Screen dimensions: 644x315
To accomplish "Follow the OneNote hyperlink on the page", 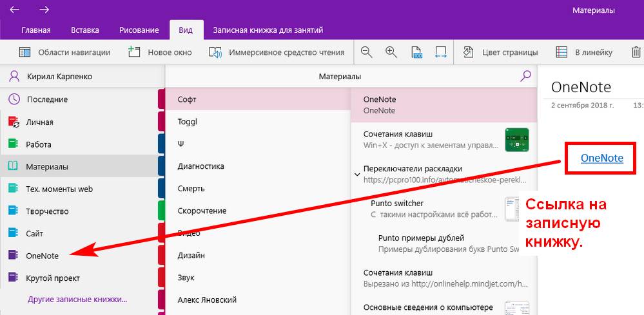I will (x=602, y=158).
